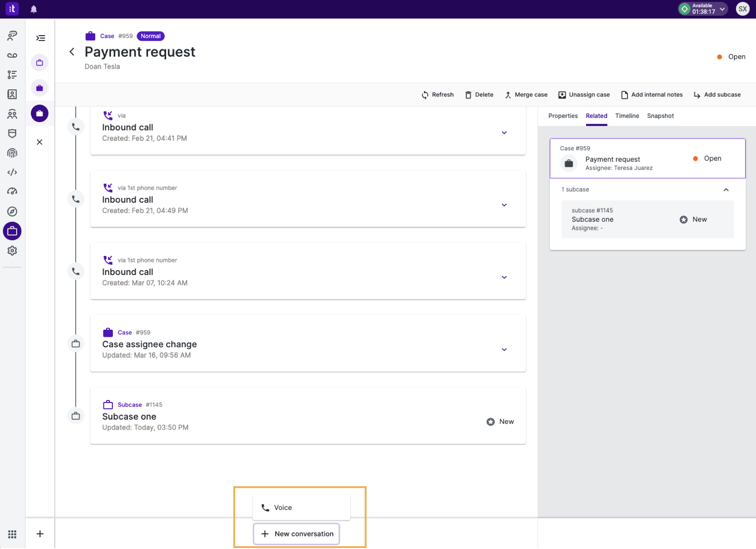The height and width of the screenshot is (549, 756).
Task: Open the code brackets icon in left sidebar
Action: [x=12, y=172]
